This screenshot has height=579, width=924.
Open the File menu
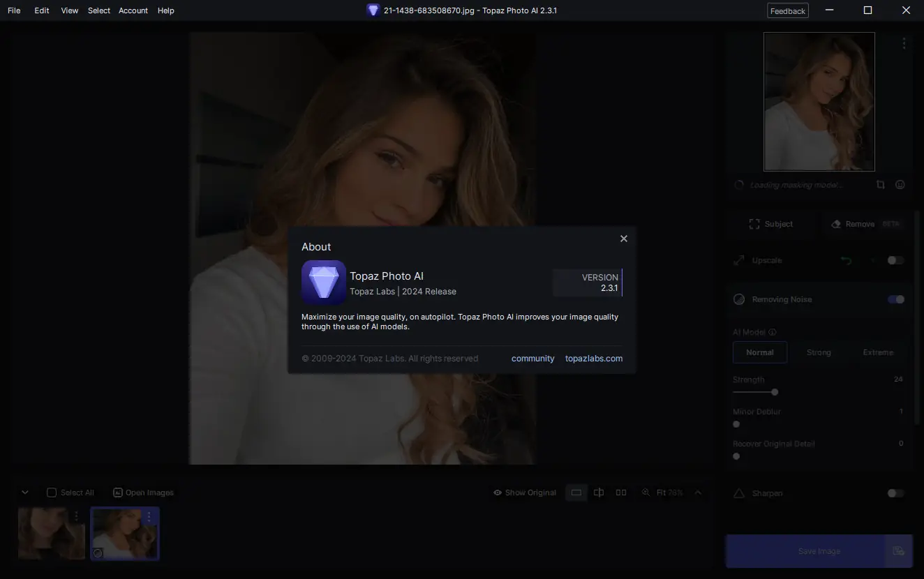[14, 10]
